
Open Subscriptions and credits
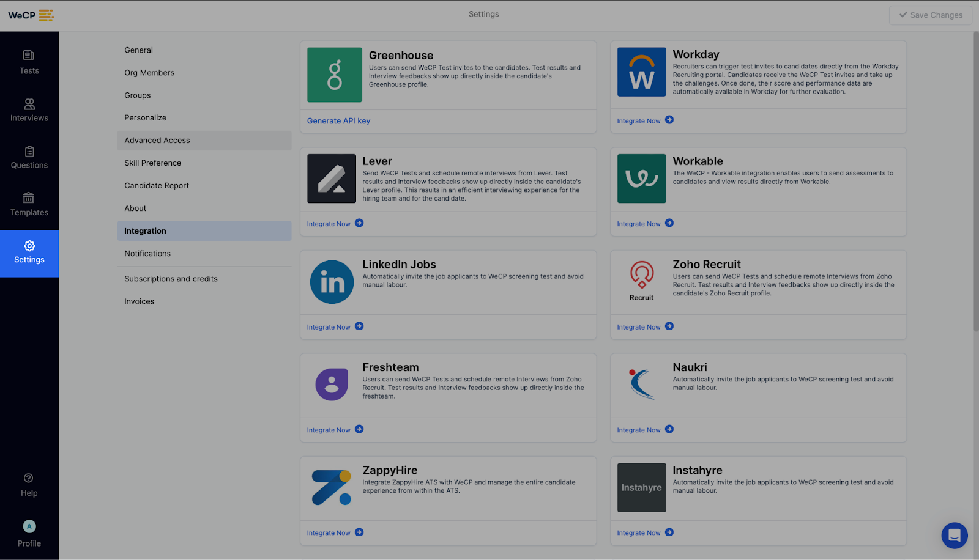204,279
